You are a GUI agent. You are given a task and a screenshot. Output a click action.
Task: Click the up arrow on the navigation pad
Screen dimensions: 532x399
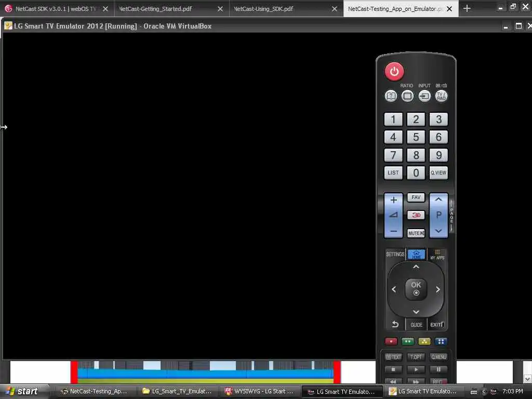pyautogui.click(x=416, y=267)
